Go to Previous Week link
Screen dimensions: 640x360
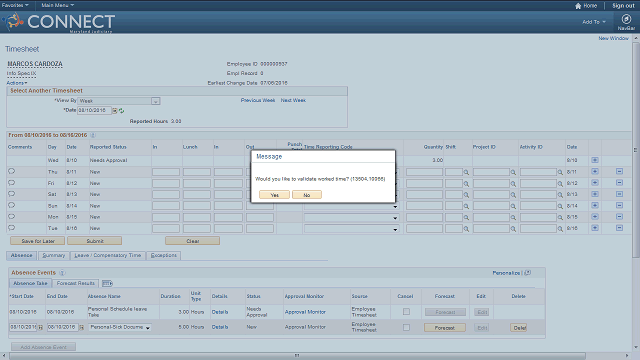[258, 100]
